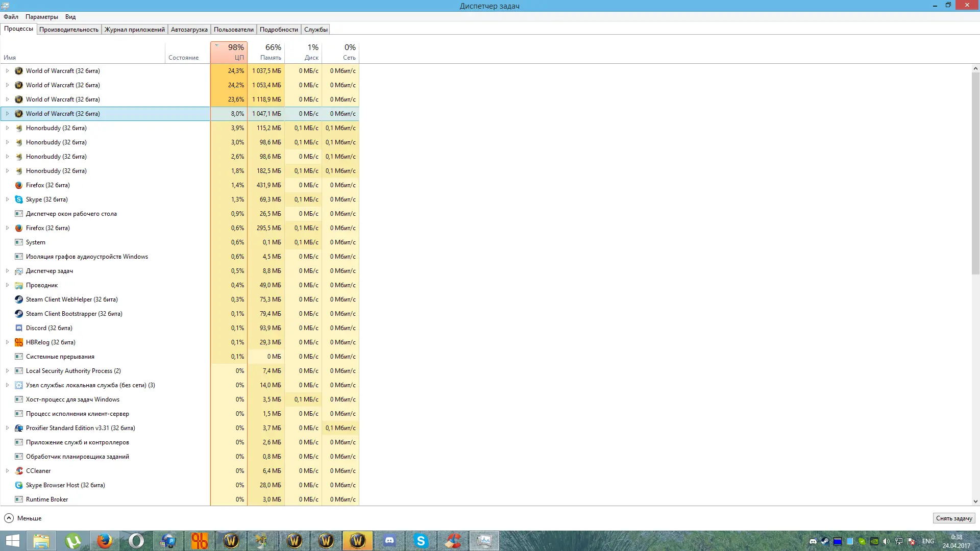Switch to the Автозагрузка tab
Screen dimensions: 980x551
pyautogui.click(x=189, y=30)
